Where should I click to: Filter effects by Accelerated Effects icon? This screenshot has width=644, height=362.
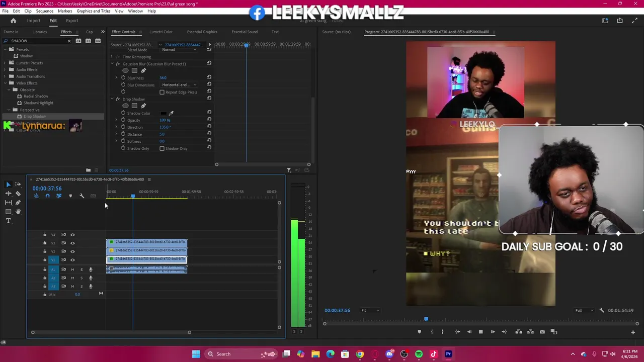[x=78, y=41]
